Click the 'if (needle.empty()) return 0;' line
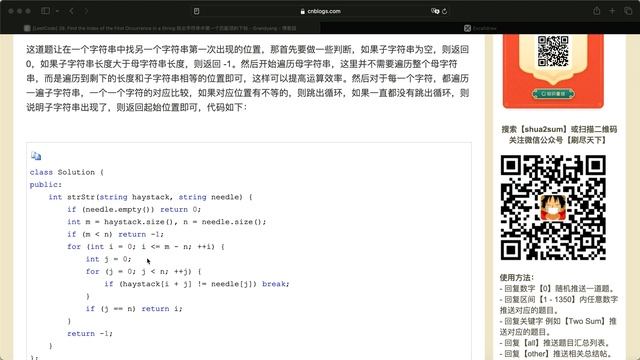 [x=134, y=209]
